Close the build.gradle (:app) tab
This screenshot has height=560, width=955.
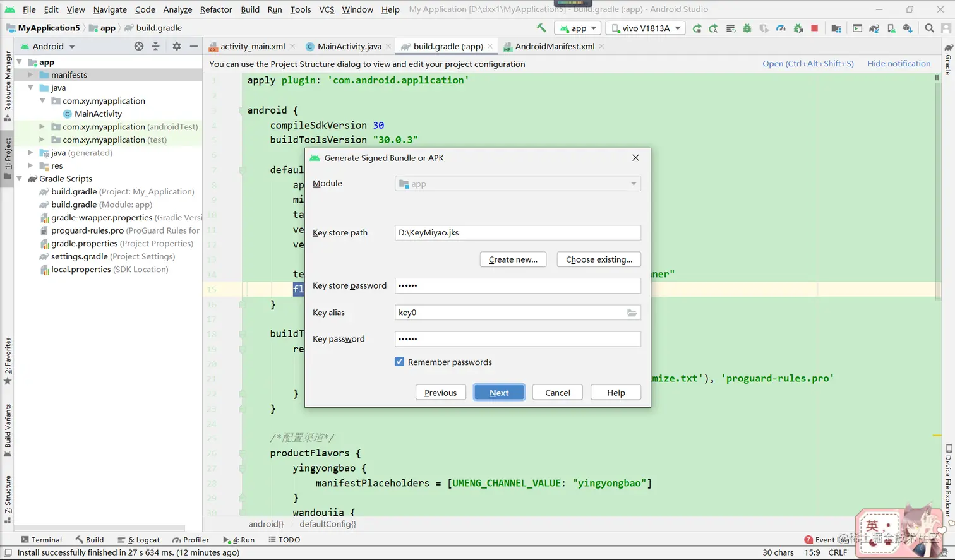[x=490, y=46]
